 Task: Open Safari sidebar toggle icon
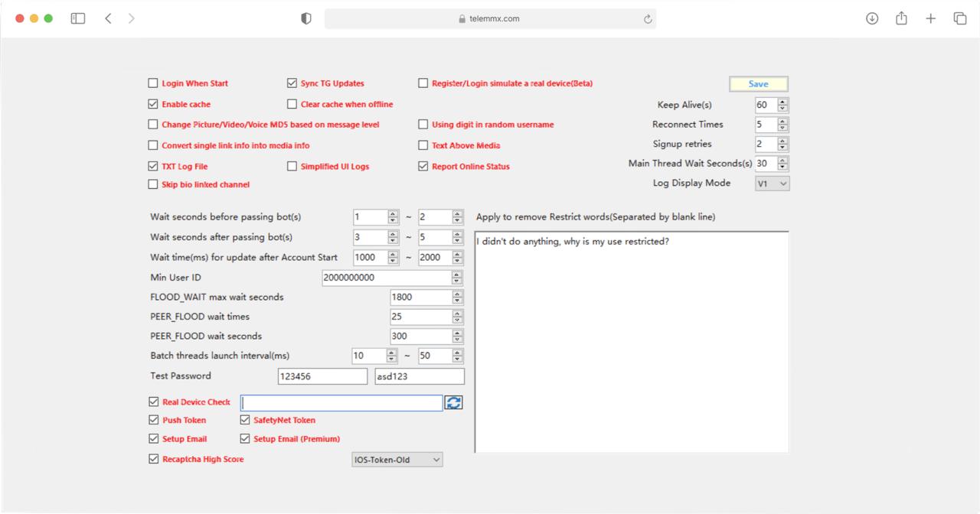click(x=78, y=18)
